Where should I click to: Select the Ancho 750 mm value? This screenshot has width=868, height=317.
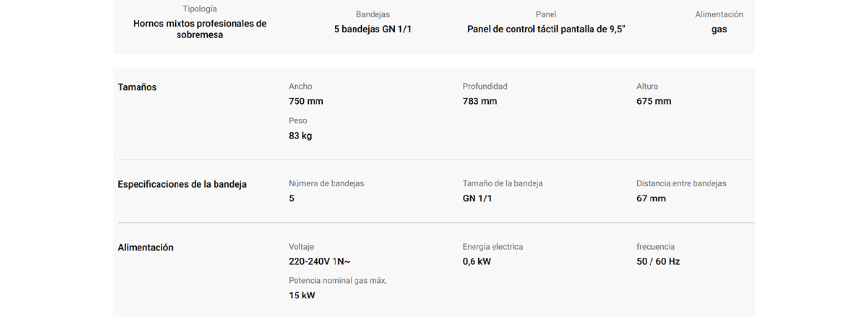tap(306, 101)
